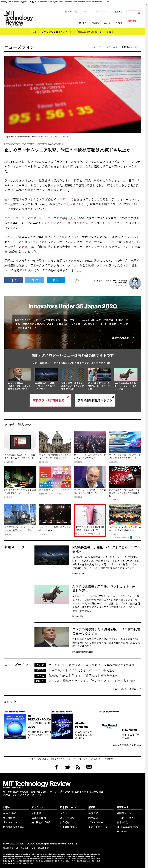
Task: Open MIT News footer link
Action: [x=122, y=831]
